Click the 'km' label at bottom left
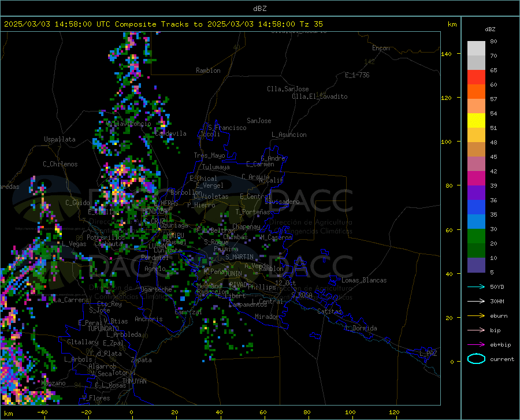Viewport: 520px width, 420px height. pyautogui.click(x=8, y=414)
